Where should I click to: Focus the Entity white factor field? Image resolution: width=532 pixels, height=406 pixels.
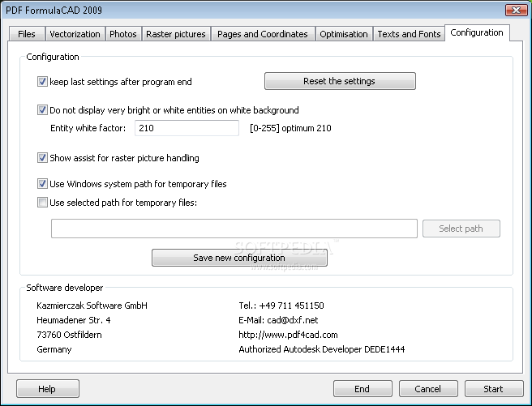point(187,128)
